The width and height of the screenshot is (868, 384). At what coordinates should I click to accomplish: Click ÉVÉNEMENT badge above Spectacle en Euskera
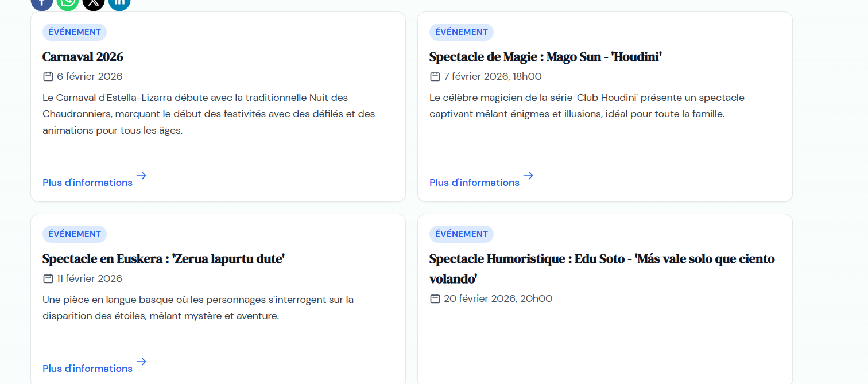pos(75,234)
